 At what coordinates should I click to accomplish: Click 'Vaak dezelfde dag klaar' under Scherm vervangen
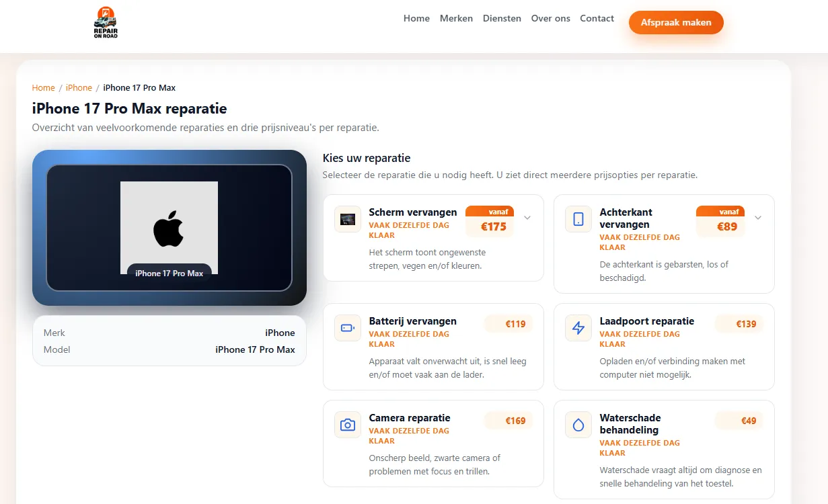(409, 230)
